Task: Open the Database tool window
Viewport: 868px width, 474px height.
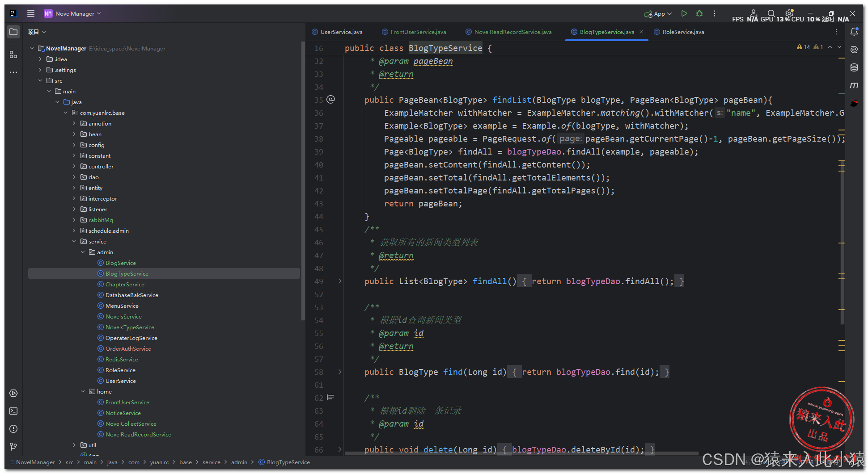Action: (854, 67)
